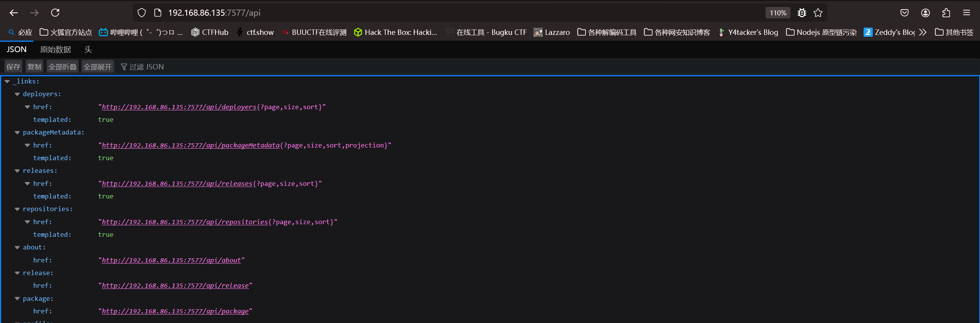The image size is (980, 323).
Task: Collapse the repositories node
Action: (x=17, y=209)
